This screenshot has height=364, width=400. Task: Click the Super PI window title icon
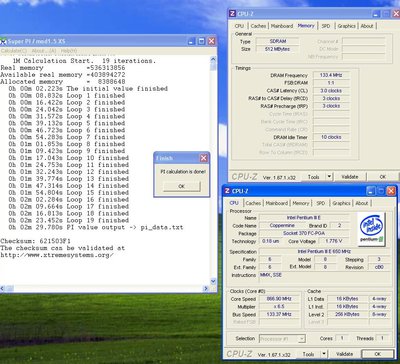(x=3, y=41)
